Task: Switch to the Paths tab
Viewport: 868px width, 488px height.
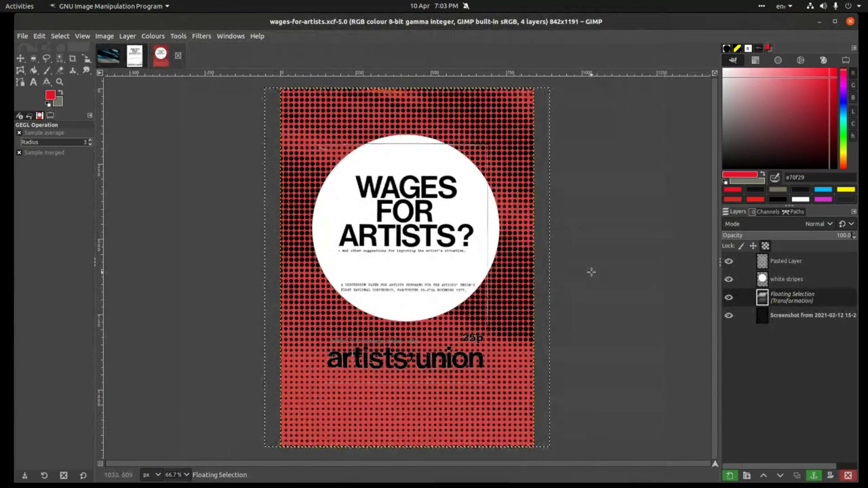Action: coord(793,211)
